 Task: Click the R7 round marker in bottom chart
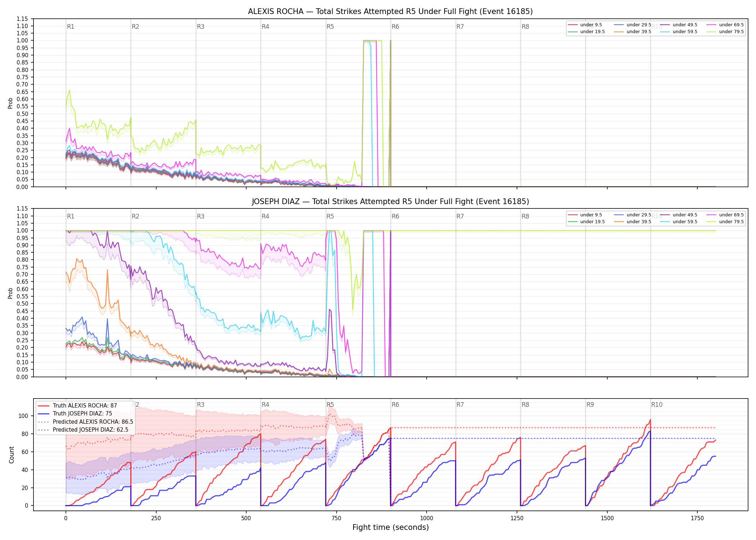click(460, 405)
